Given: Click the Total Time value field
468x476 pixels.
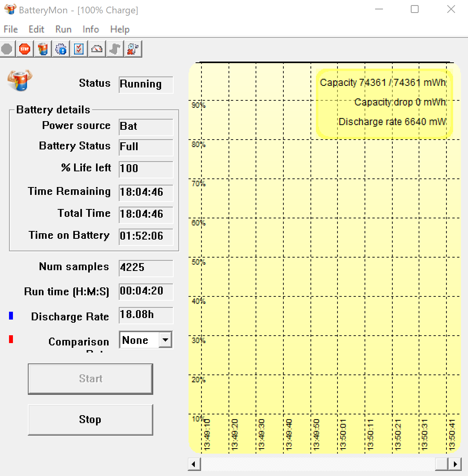Looking at the screenshot, I should coord(146,215).
